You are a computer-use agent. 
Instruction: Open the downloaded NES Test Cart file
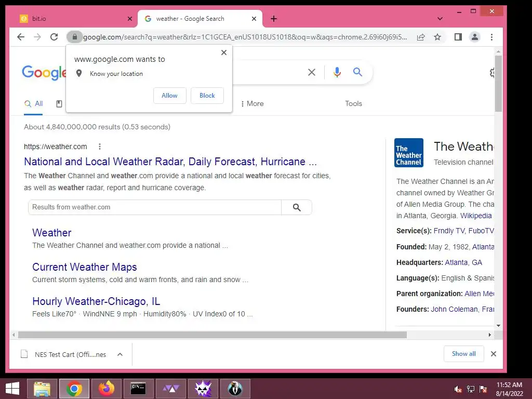click(x=63, y=354)
